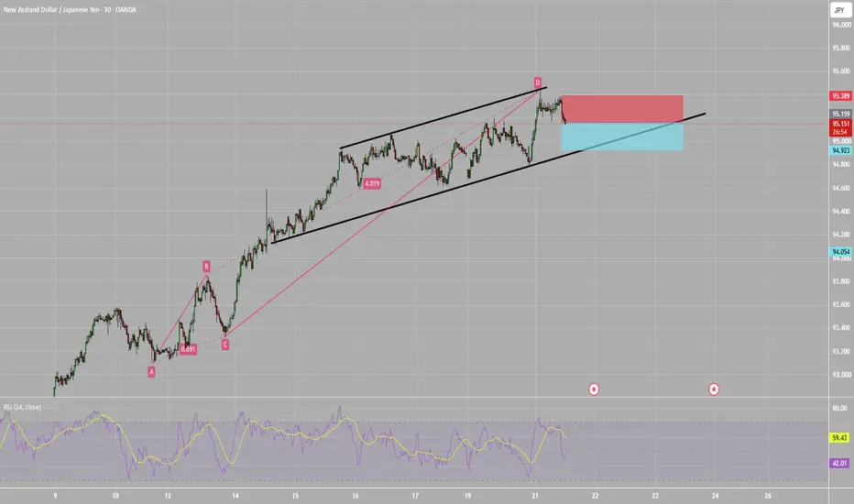
Task: Click date 21 on the time axis
Action: pyautogui.click(x=535, y=496)
